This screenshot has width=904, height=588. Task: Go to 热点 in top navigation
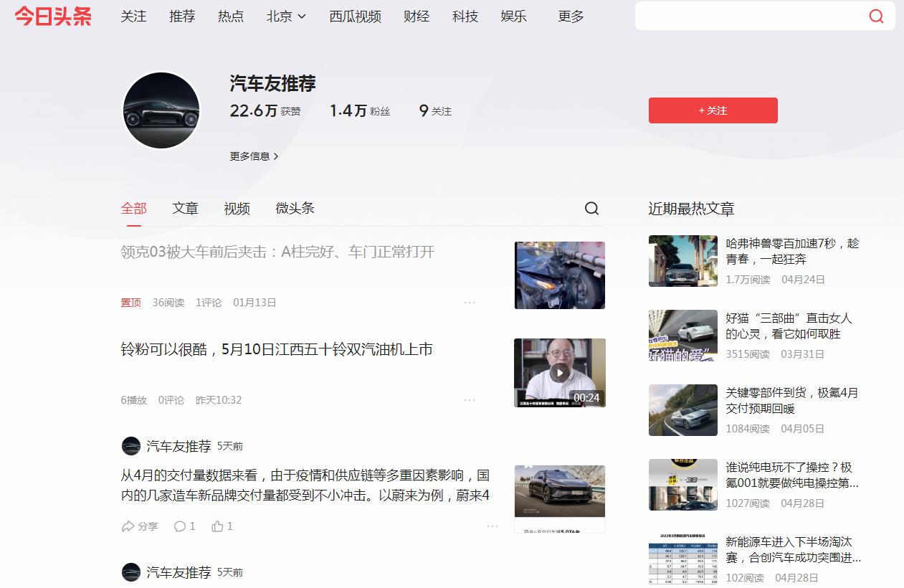pos(231,16)
